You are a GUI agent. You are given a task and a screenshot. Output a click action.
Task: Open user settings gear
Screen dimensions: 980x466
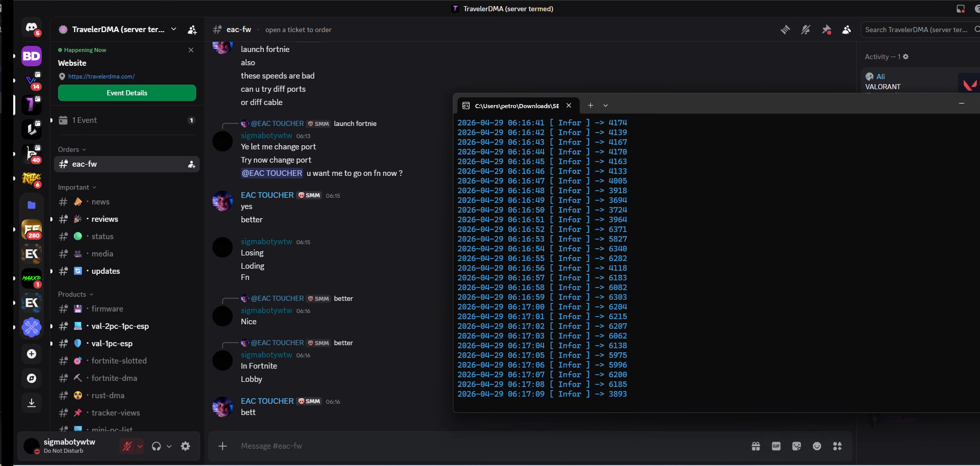(185, 446)
